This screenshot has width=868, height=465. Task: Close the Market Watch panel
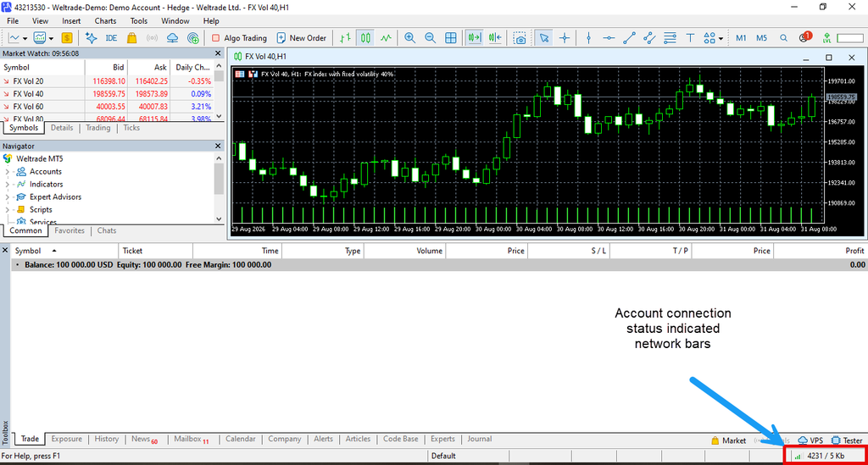click(x=218, y=53)
